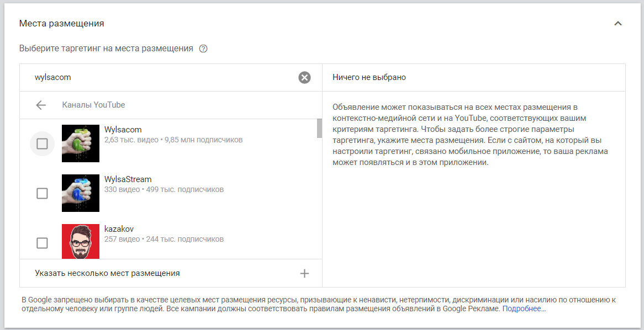The image size is (644, 330).
Task: Go back using the left arrow icon
Action: coord(41,105)
